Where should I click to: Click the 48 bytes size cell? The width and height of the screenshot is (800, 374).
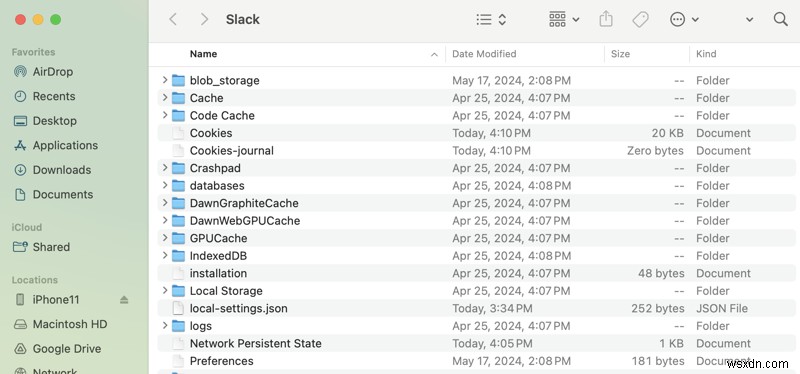point(661,273)
